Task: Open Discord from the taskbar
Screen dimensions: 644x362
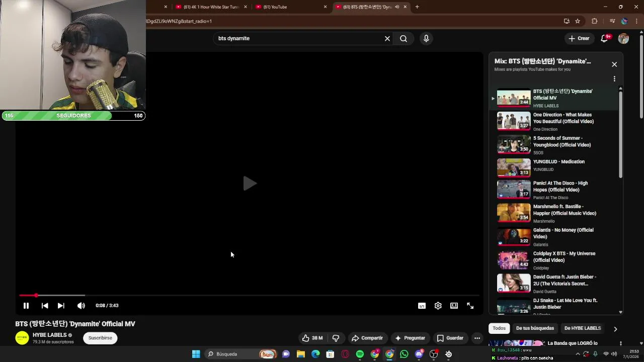Action: tap(419, 354)
